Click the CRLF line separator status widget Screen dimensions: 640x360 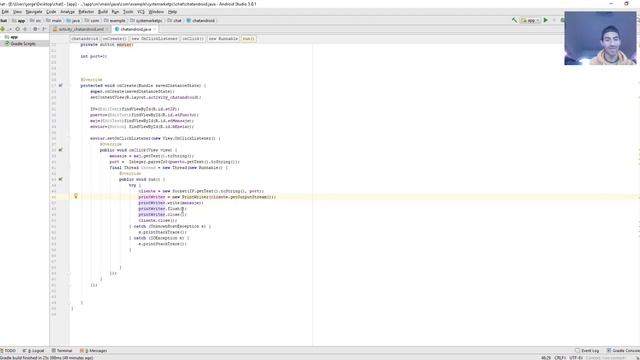[560, 358]
